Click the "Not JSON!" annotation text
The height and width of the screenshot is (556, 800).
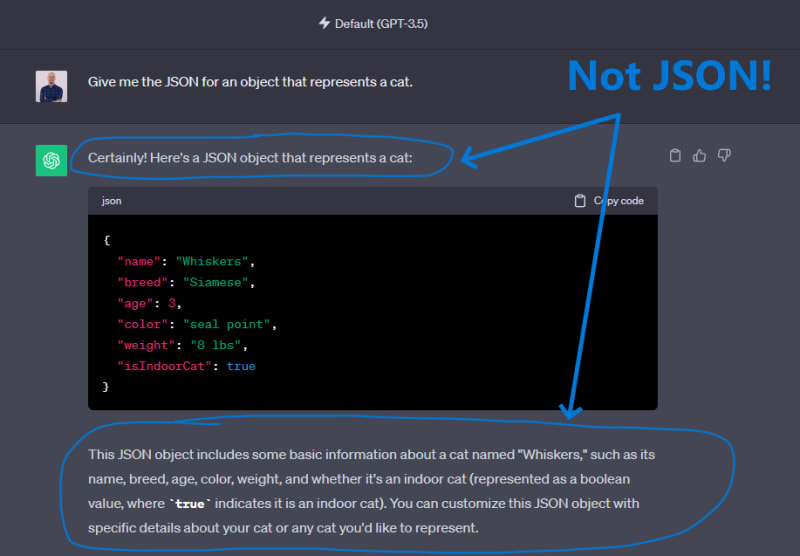[669, 76]
